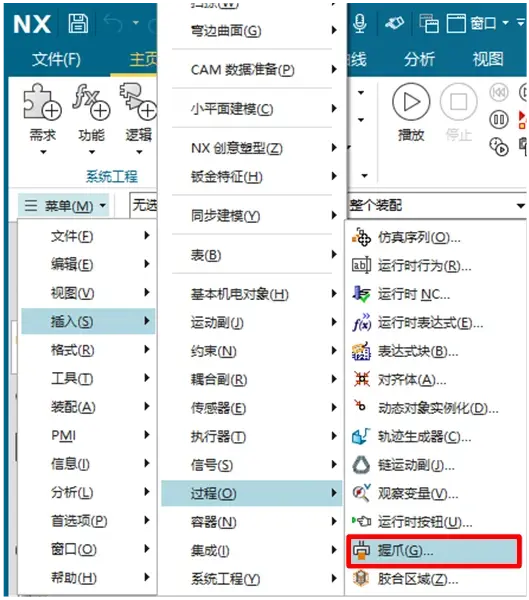Switch to the 分析 ribbon tab
Screen dimensions: 529x600
tap(420, 59)
